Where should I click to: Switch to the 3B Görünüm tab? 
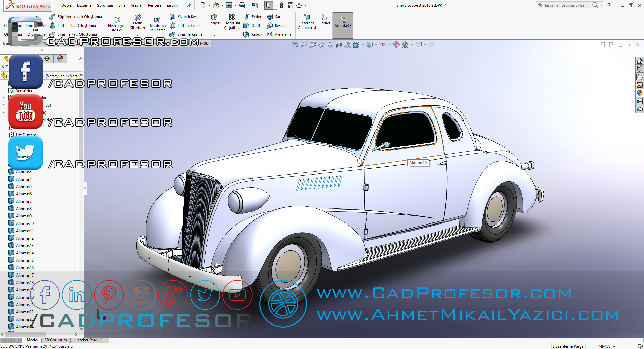[x=56, y=340]
